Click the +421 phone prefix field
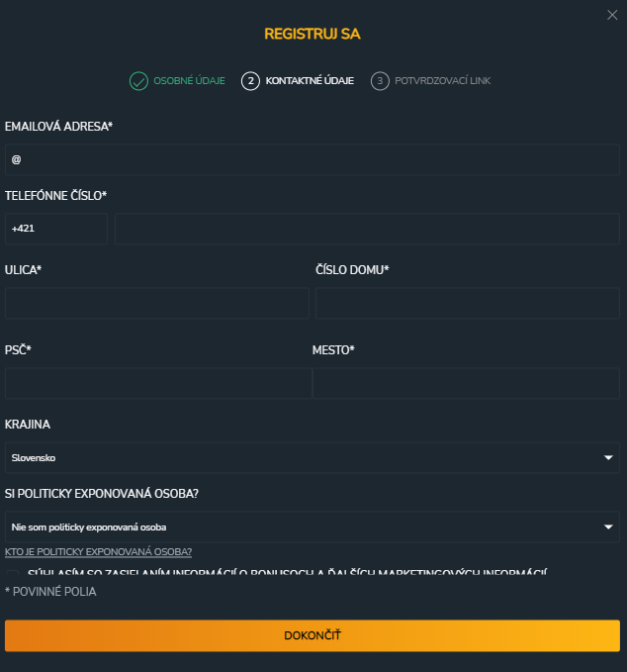This screenshot has width=627, height=672. click(x=55, y=229)
